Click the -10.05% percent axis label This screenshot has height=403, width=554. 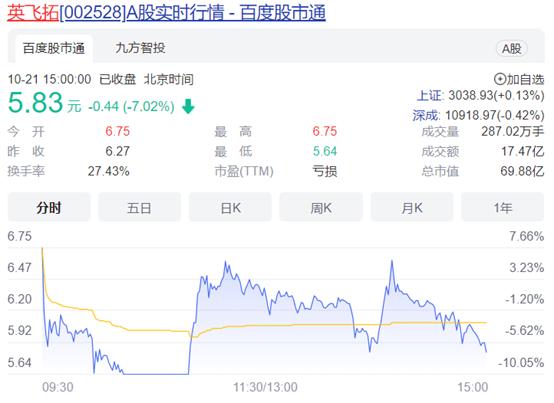pyautogui.click(x=521, y=362)
